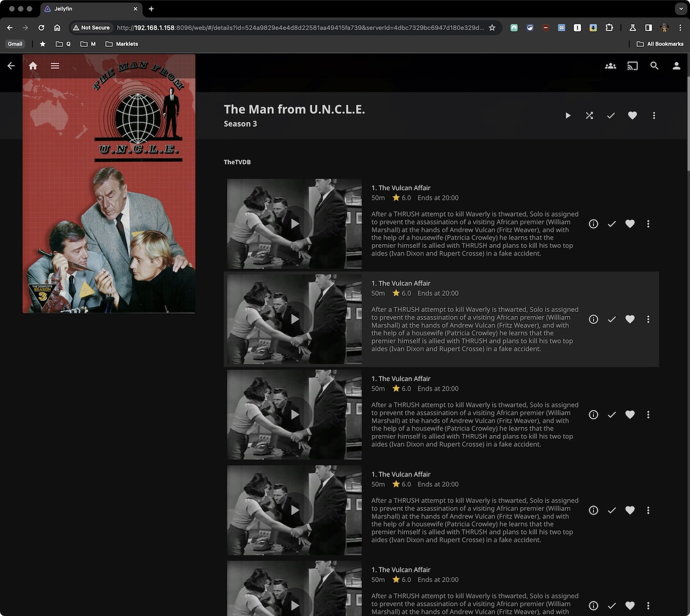
Task: Show info for the highlighted second episode
Action: pyautogui.click(x=594, y=319)
